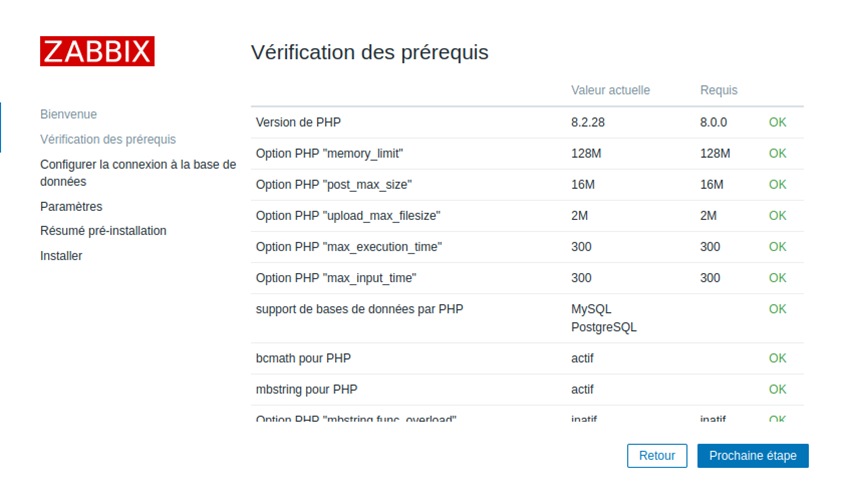Screen dimensions: 845x494
Task: Click the Installer step in sidebar
Action: pyautogui.click(x=61, y=256)
